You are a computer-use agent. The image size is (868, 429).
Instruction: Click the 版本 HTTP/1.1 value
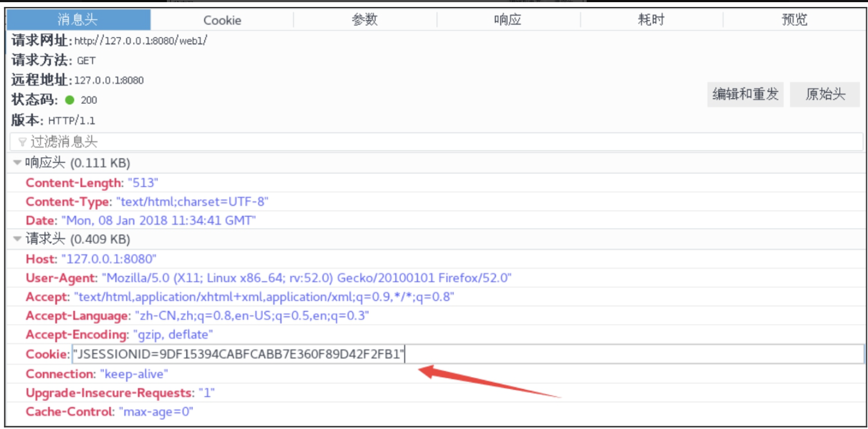71,120
